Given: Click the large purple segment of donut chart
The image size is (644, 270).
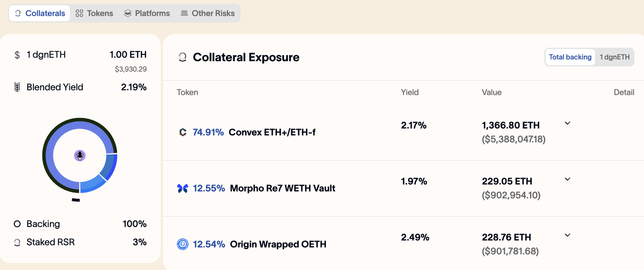Looking at the screenshot, I should pyautogui.click(x=51, y=148).
